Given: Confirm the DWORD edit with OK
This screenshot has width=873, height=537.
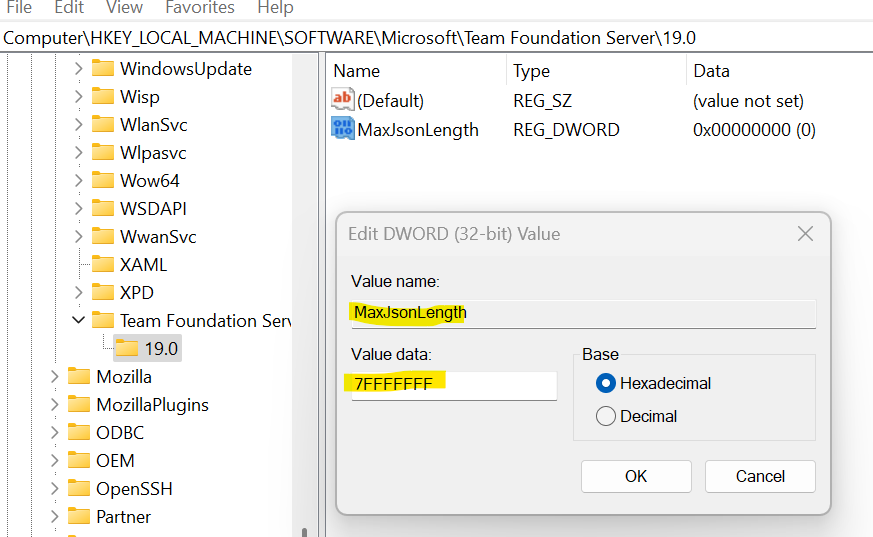Looking at the screenshot, I should pos(636,476).
